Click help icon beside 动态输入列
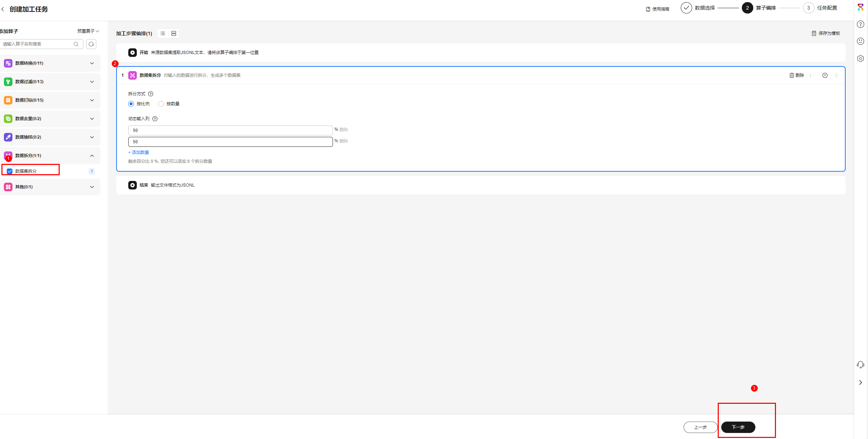 point(155,119)
